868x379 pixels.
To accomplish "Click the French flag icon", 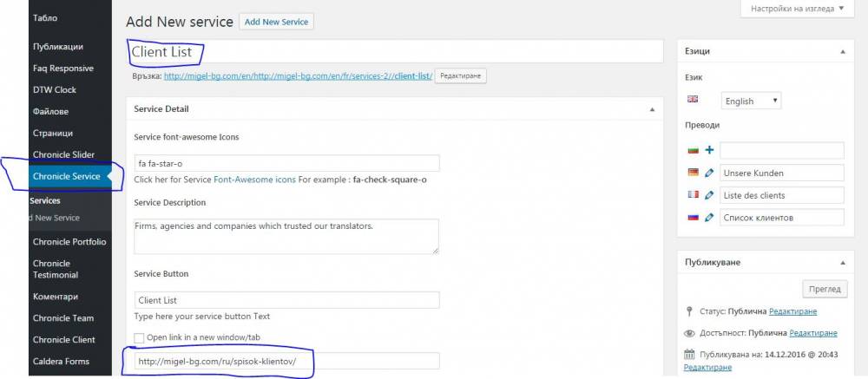I will 693,195.
